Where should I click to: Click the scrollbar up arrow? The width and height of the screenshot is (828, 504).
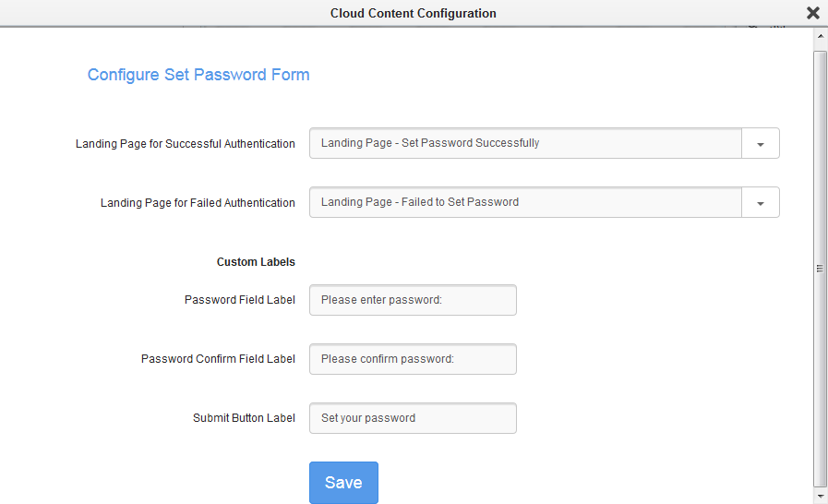820,37
